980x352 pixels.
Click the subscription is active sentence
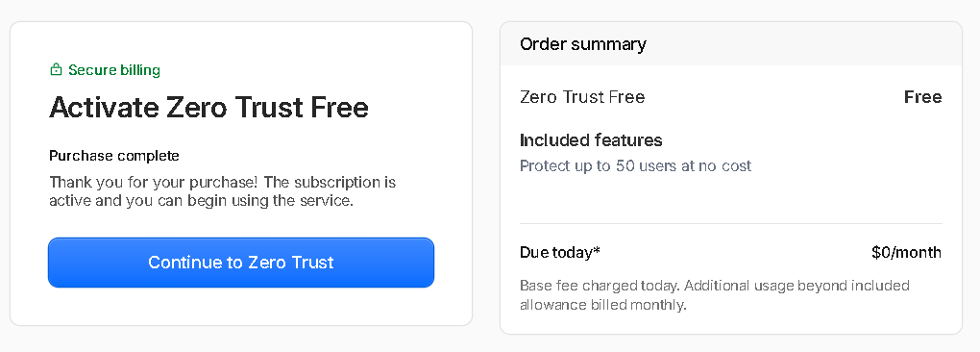223,192
